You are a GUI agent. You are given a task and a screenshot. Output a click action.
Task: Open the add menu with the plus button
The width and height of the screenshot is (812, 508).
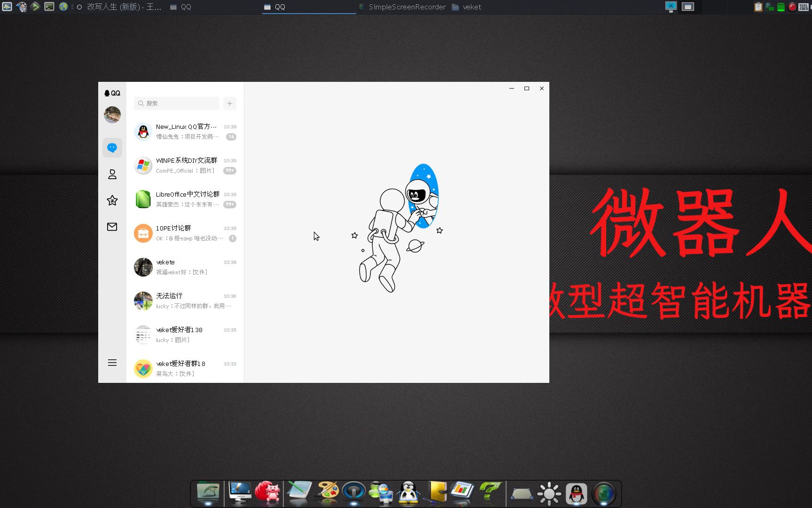pyautogui.click(x=229, y=103)
